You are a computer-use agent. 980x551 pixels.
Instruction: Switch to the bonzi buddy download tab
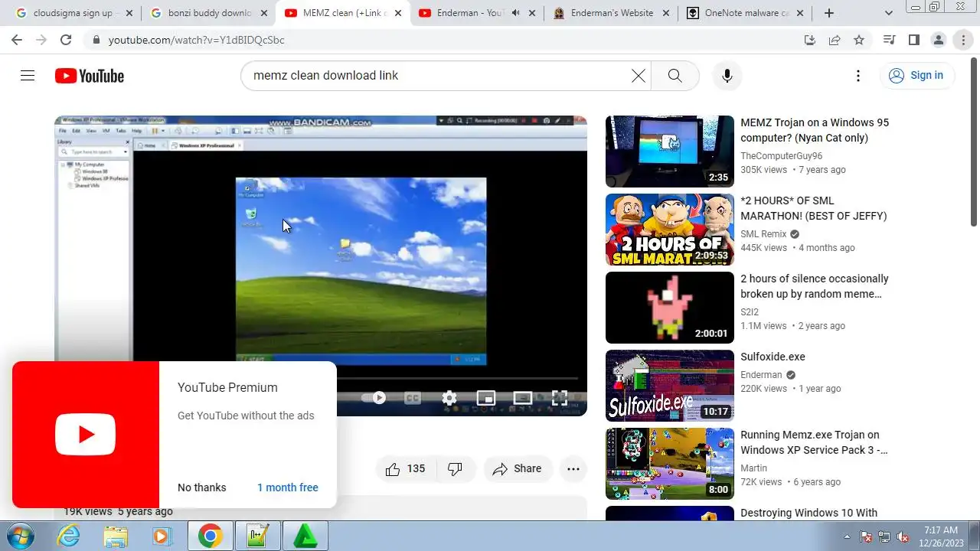[x=208, y=13]
